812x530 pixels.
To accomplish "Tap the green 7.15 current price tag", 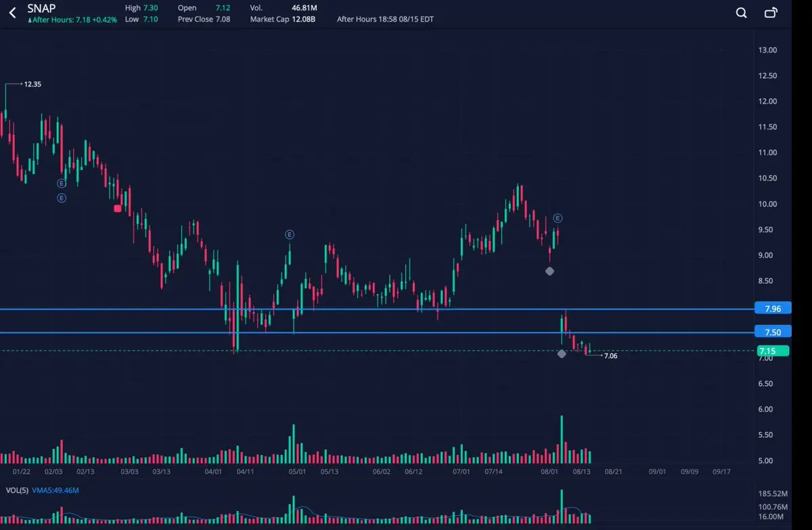I will [772, 351].
